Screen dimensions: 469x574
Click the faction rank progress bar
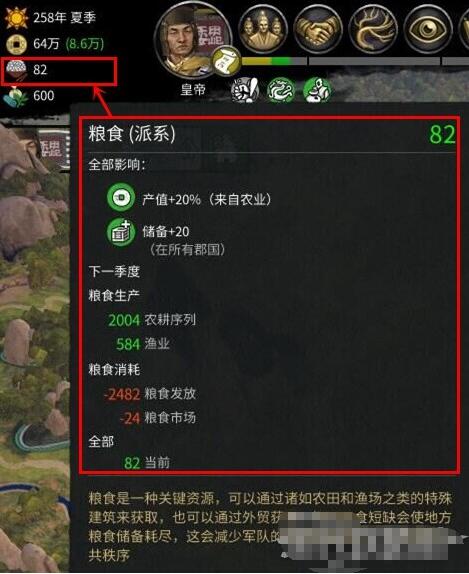[274, 61]
